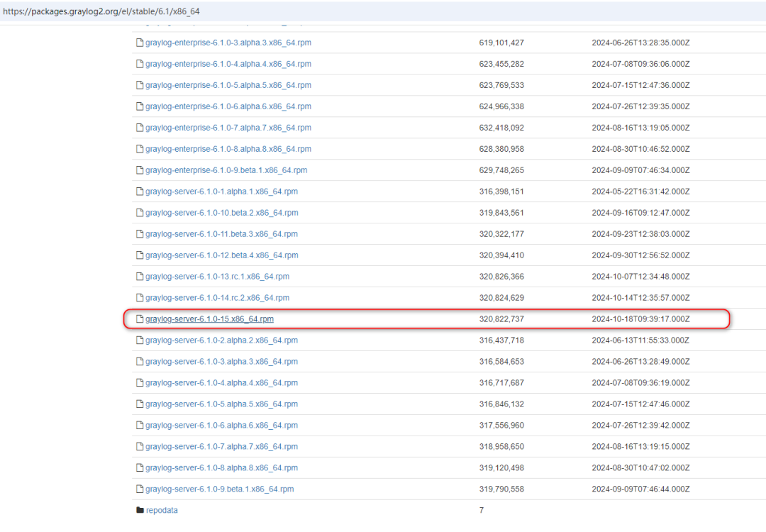This screenshot has width=766, height=532.
Task: Click file icon beside graylog-server-6.1.0-3.alpha.3
Action: click(x=140, y=362)
